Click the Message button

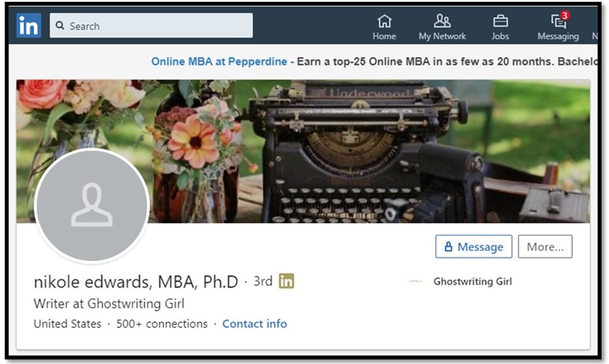474,246
